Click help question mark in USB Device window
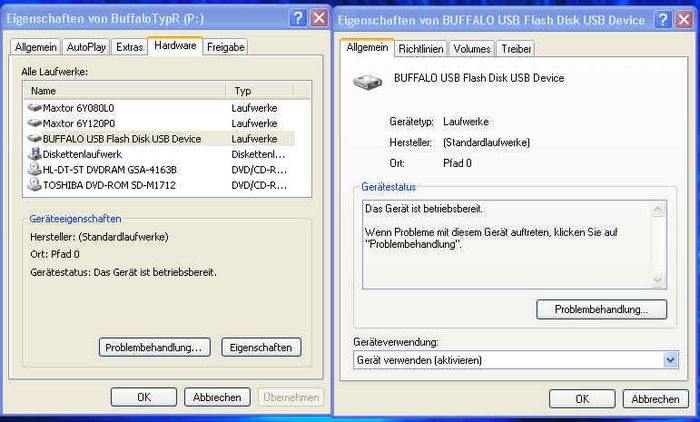 662,20
